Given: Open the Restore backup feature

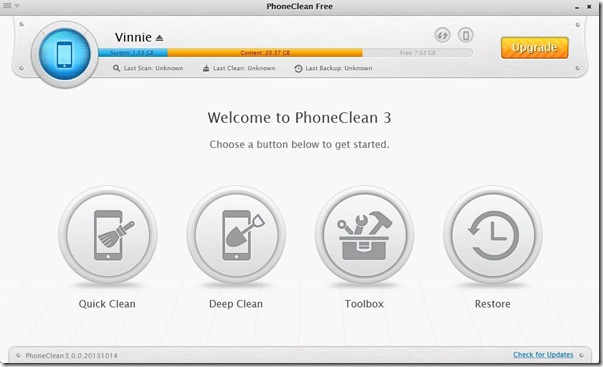Looking at the screenshot, I should tap(493, 235).
